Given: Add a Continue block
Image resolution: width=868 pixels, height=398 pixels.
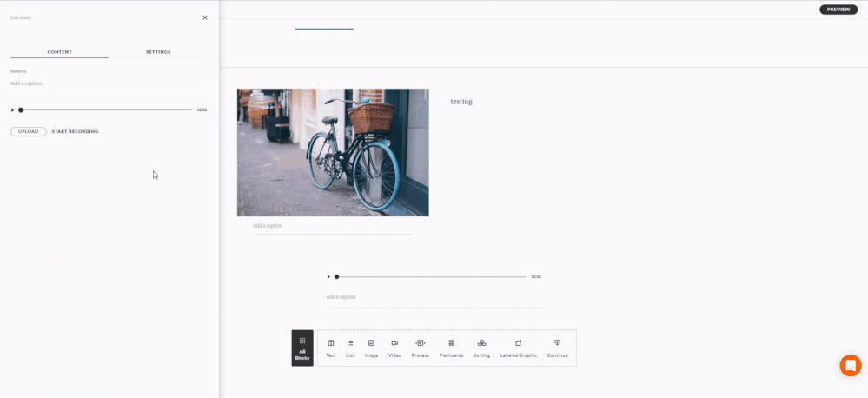Looking at the screenshot, I should pyautogui.click(x=557, y=348).
